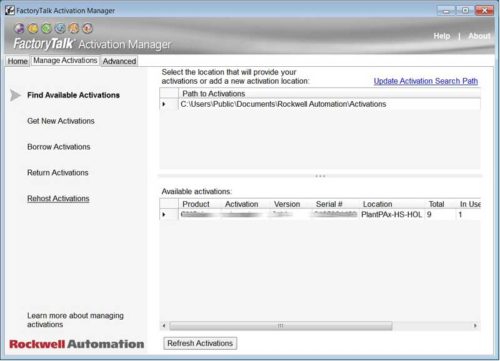Click the horizontal scrollbar thumb
Image resolution: width=500 pixels, height=361 pixels.
[281, 325]
